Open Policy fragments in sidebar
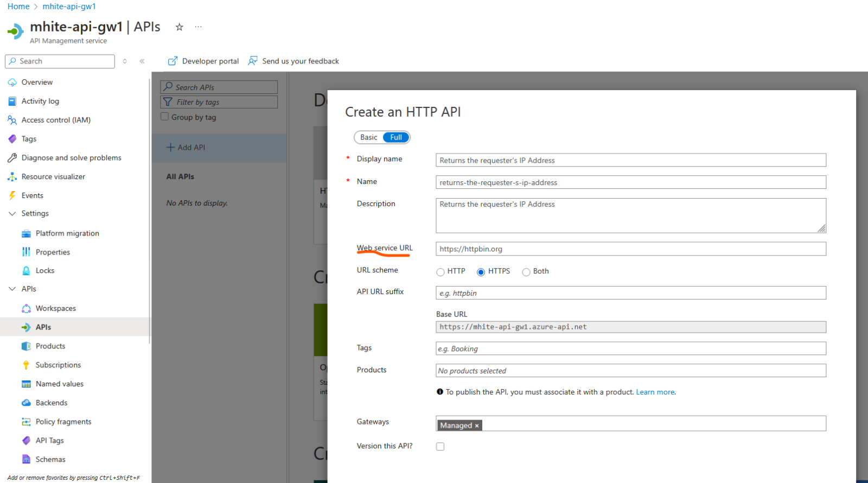Screen dimensions: 868x483 (63, 422)
